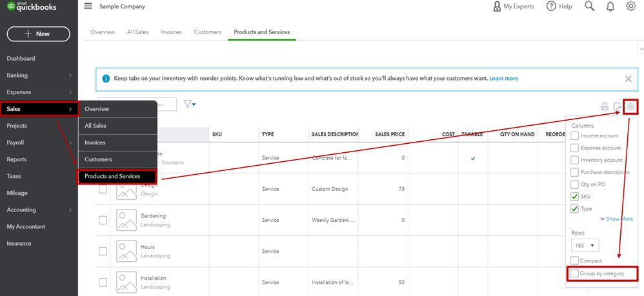The width and height of the screenshot is (644, 296).
Task: Expand Show More columns
Action: [618, 219]
